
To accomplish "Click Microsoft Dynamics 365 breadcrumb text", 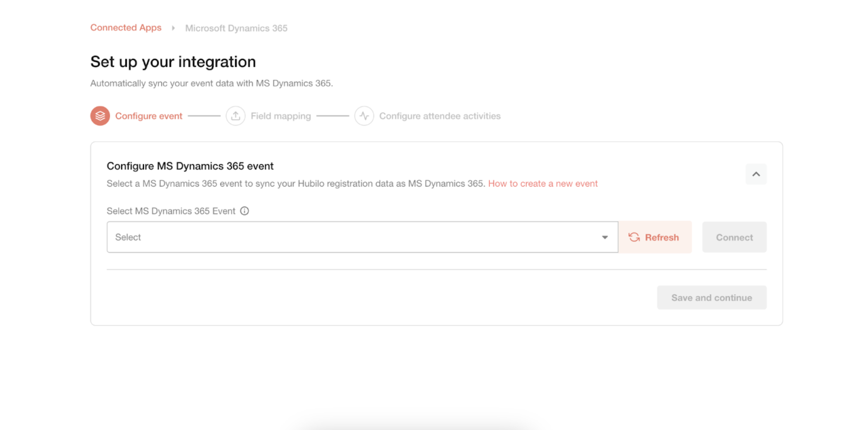I will click(x=236, y=28).
